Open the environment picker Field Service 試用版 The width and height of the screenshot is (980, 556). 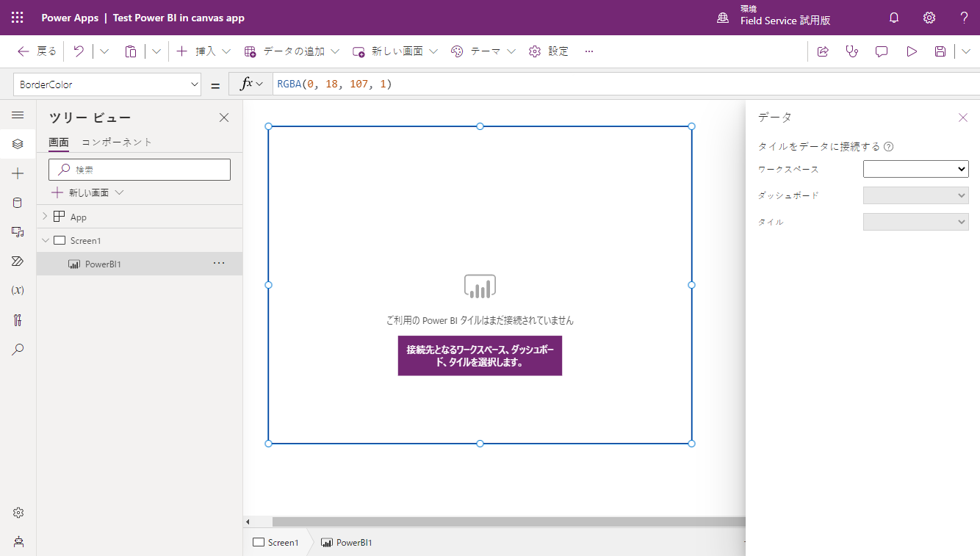pos(775,15)
